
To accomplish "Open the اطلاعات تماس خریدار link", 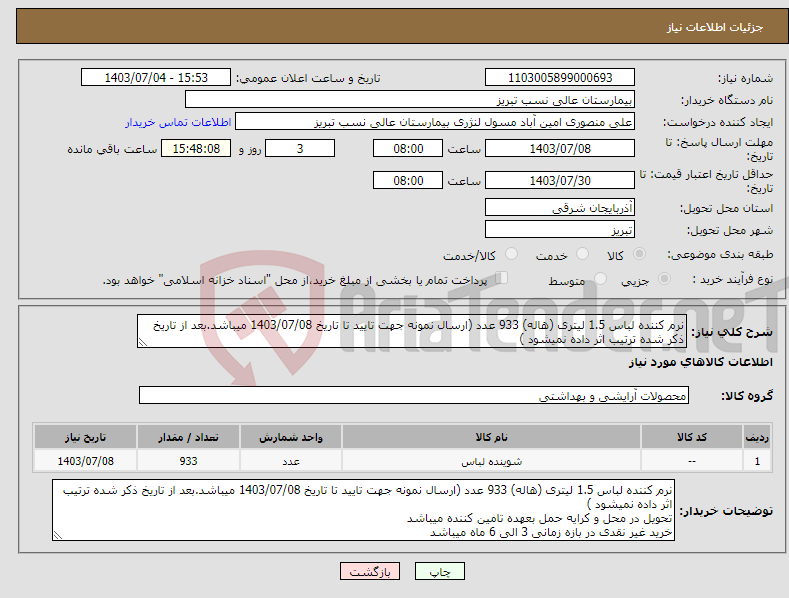I will point(178,122).
